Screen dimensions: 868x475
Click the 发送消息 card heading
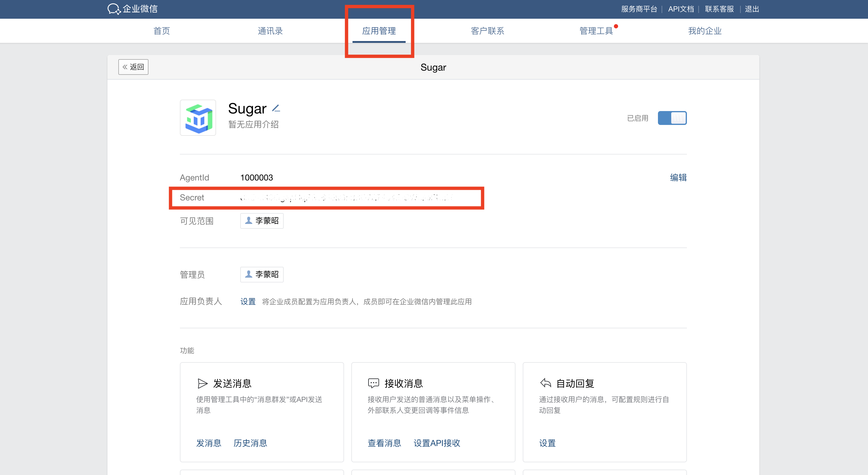[x=232, y=383]
